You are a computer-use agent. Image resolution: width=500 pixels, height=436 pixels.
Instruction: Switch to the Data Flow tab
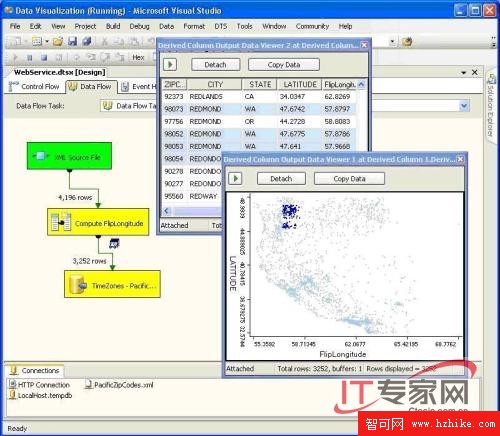coord(91,86)
